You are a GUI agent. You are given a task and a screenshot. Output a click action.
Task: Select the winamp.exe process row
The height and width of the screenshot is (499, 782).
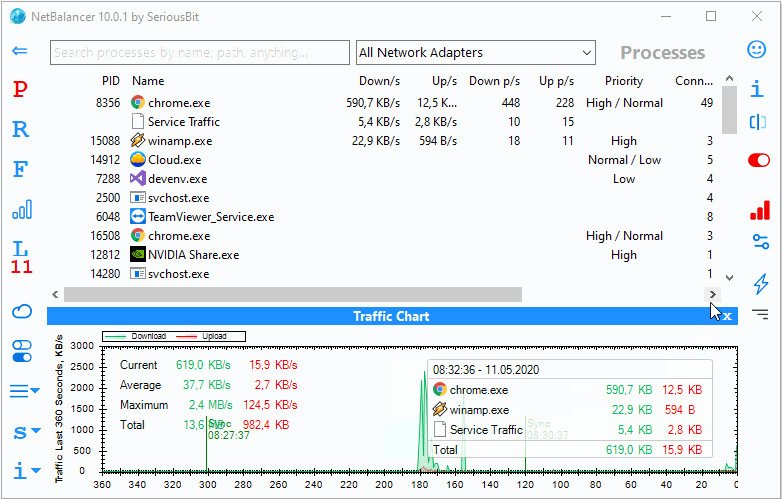coord(180,141)
